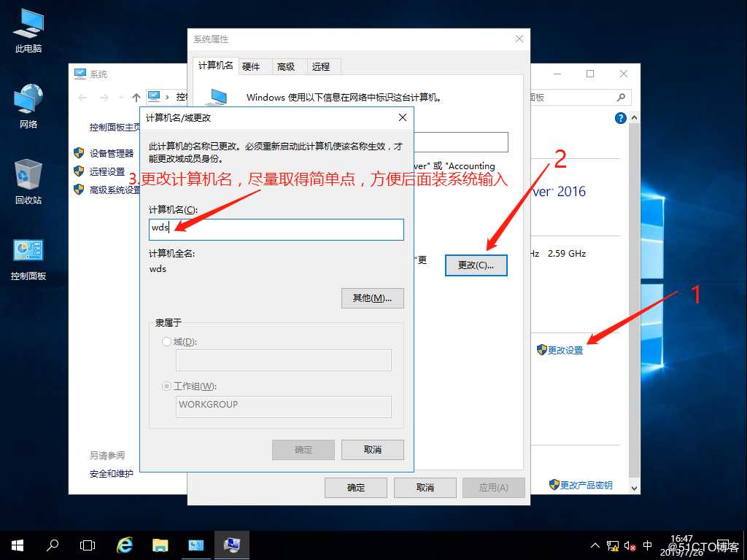Click the Domain text field
This screenshot has height=560, width=747.
[x=284, y=360]
